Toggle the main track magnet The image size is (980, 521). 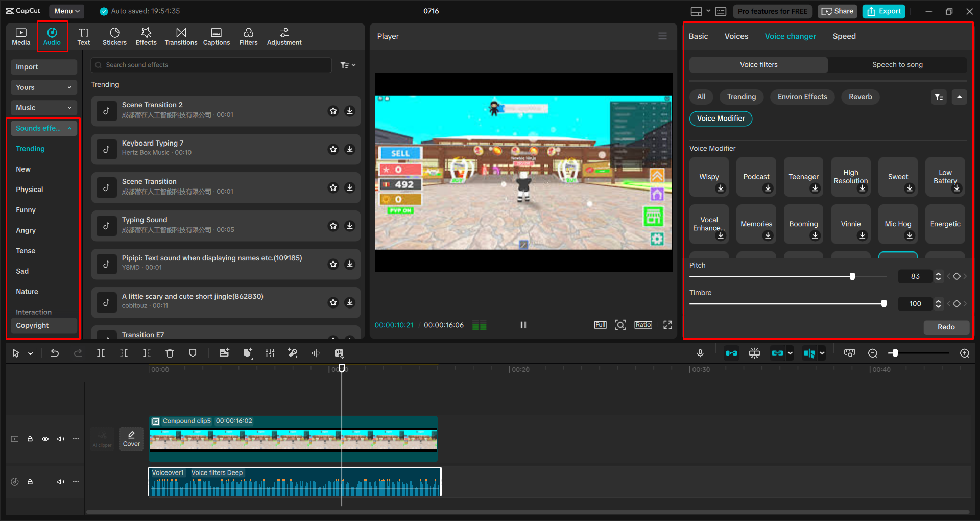point(731,353)
